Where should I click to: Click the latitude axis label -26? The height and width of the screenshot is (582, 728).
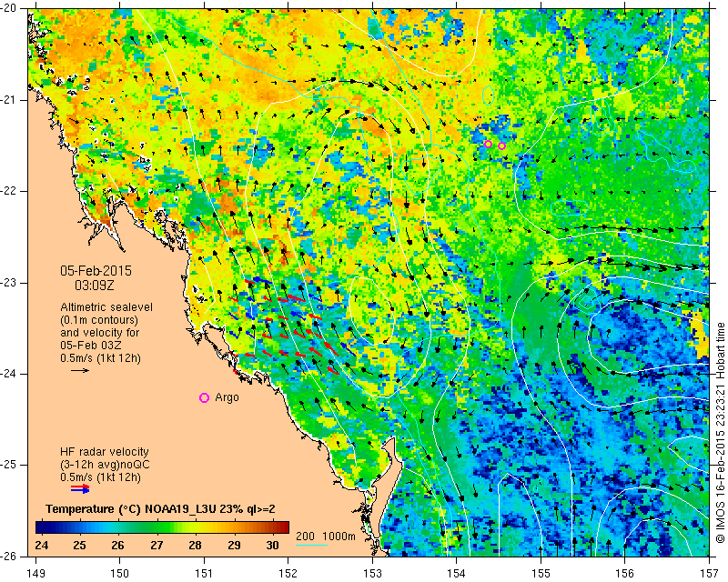7,556
